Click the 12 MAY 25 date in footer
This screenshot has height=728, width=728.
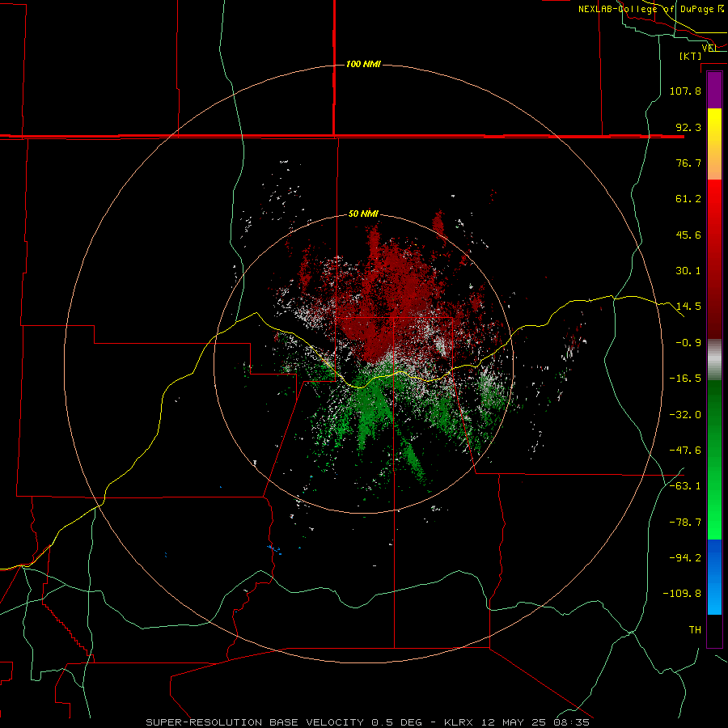coord(515,722)
